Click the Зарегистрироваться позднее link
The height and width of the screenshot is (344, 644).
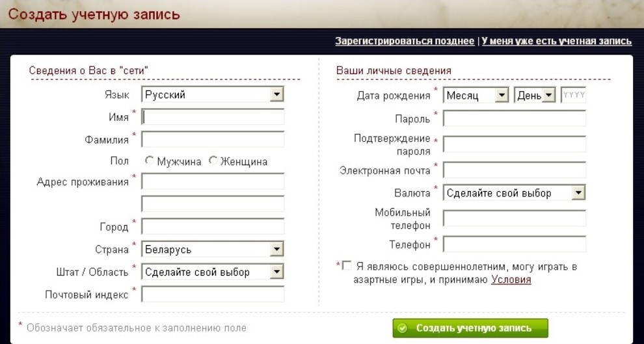pyautogui.click(x=405, y=41)
